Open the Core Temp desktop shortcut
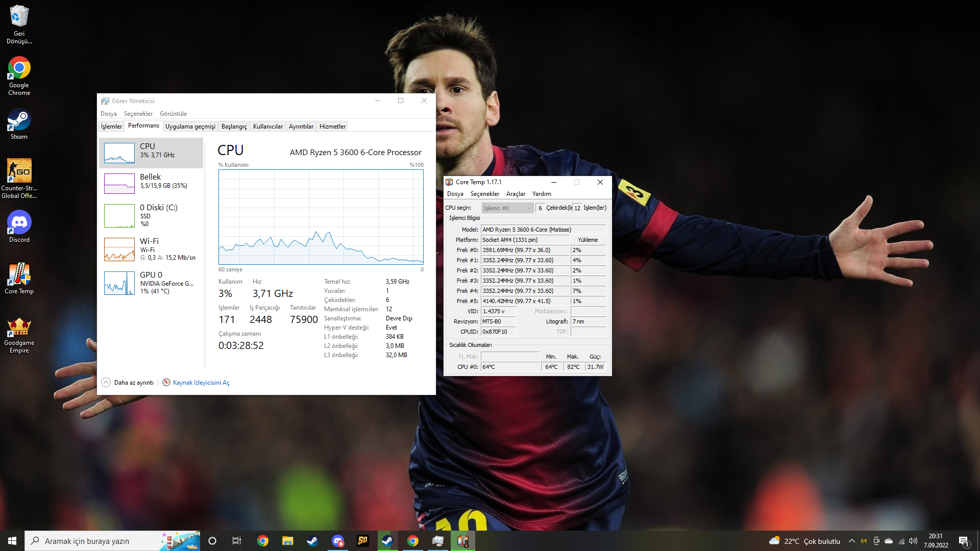Viewport: 980px width, 551px height. (19, 279)
